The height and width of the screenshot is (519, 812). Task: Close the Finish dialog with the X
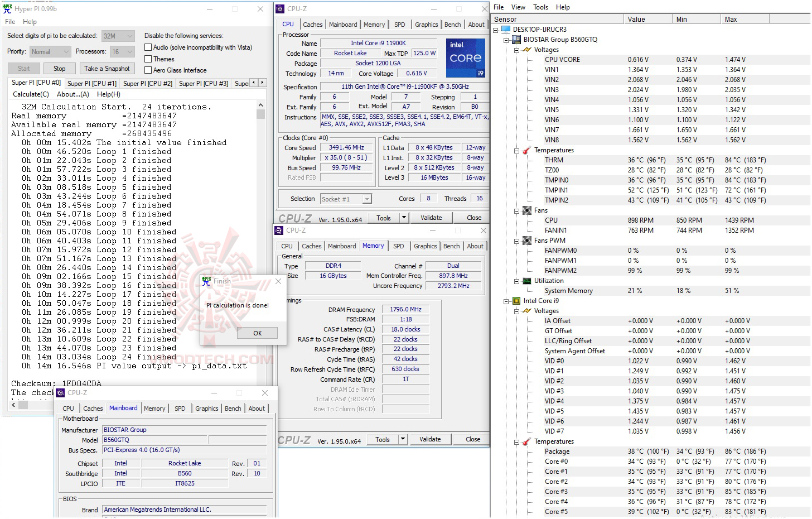tap(278, 281)
